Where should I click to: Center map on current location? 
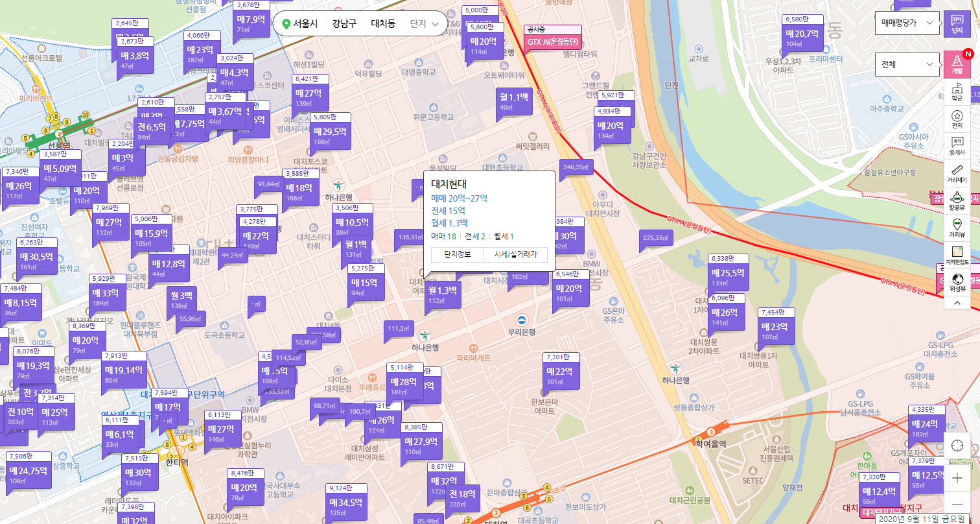957,446
